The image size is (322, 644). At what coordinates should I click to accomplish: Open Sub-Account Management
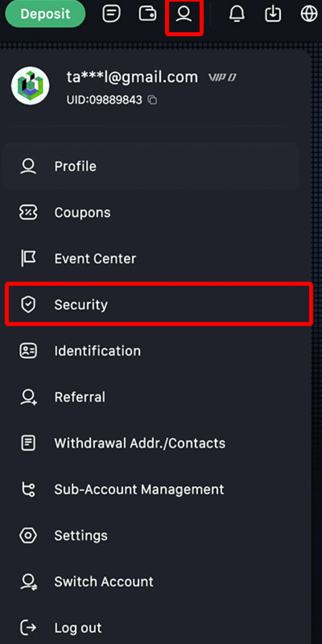(x=139, y=490)
